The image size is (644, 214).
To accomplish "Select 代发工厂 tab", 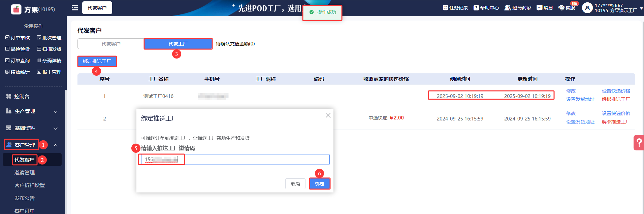I will tap(178, 44).
